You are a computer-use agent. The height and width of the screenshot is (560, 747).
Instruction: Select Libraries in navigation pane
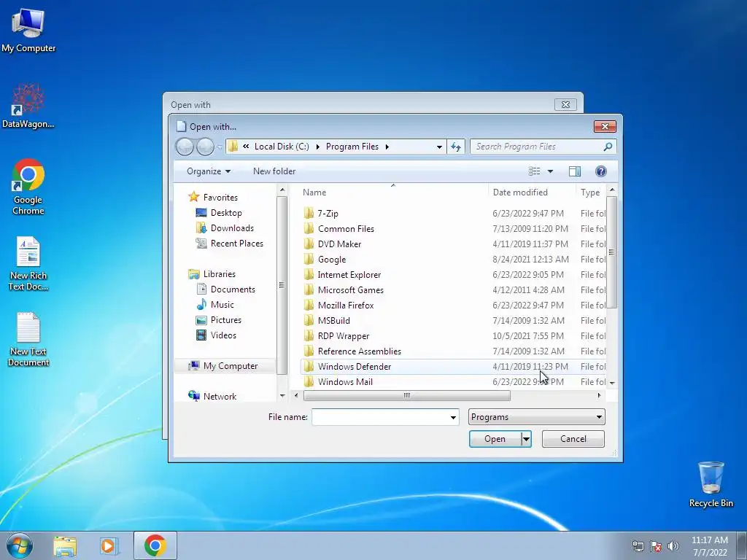[x=212, y=274]
